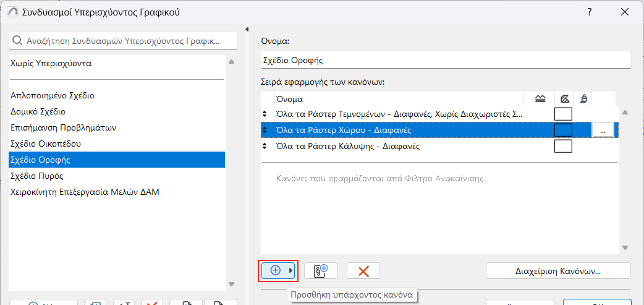Open Διαχείριση Κανόνων dialog

(x=558, y=270)
